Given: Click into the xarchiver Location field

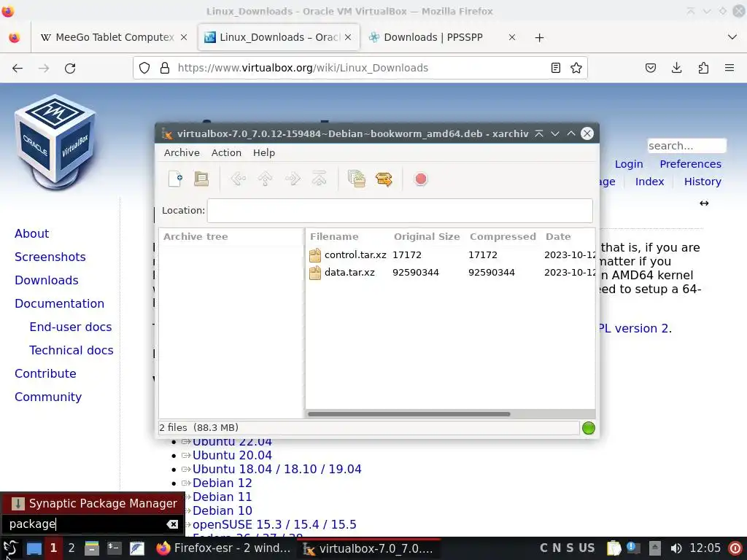Looking at the screenshot, I should click(x=400, y=211).
